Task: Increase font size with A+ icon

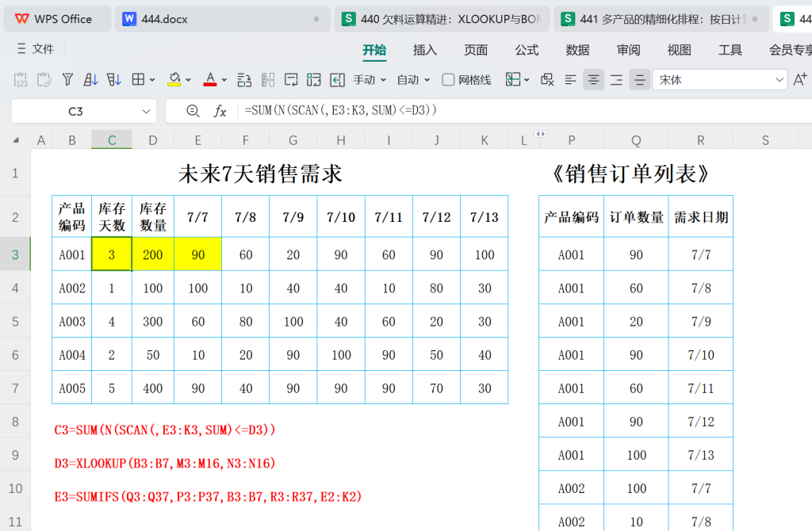Action: [x=800, y=80]
